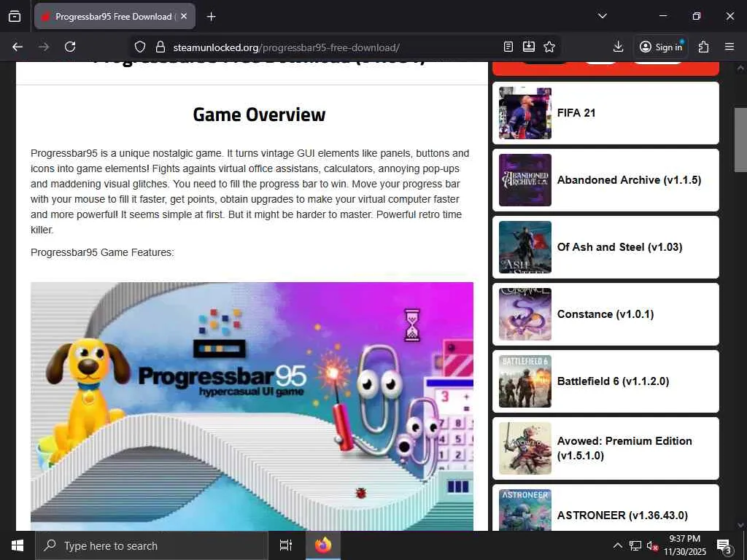747x560 pixels.
Task: Open notification center icon
Action: [x=724, y=545]
